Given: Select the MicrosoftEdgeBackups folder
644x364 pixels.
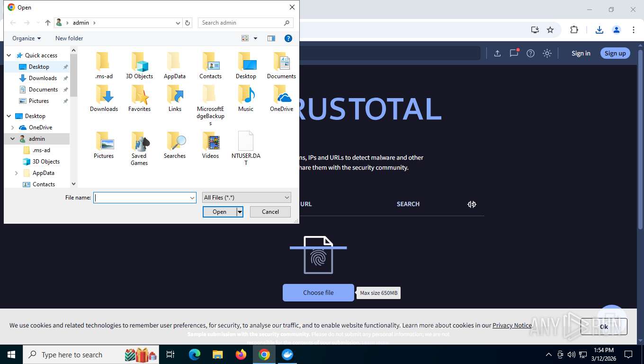Looking at the screenshot, I should (x=210, y=106).
